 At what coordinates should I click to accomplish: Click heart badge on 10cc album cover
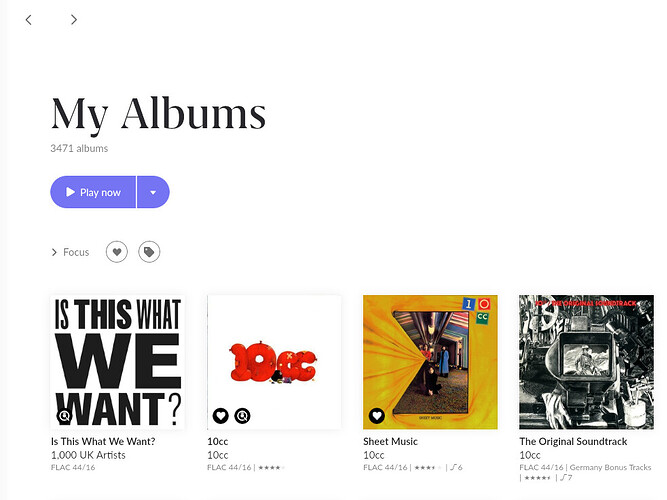220,416
